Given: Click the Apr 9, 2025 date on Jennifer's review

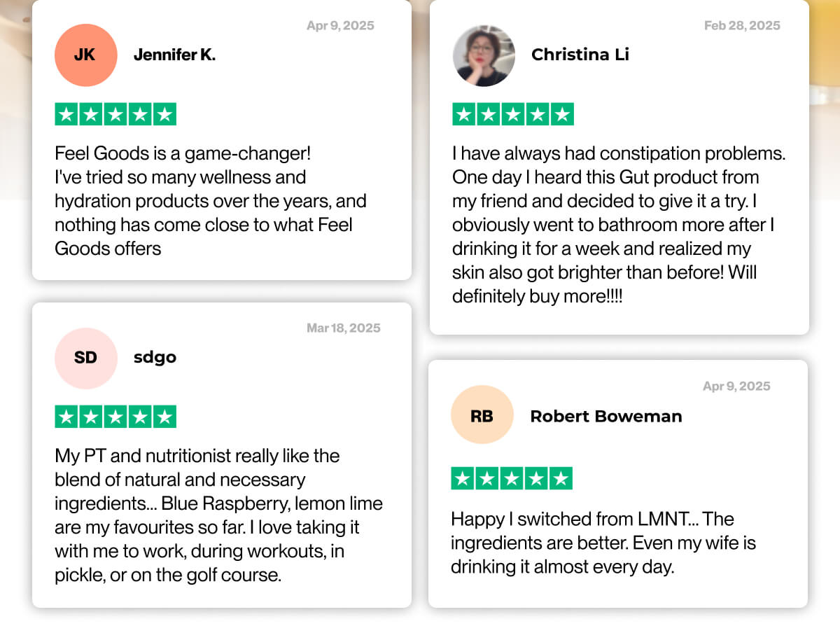Looking at the screenshot, I should pyautogui.click(x=340, y=26).
